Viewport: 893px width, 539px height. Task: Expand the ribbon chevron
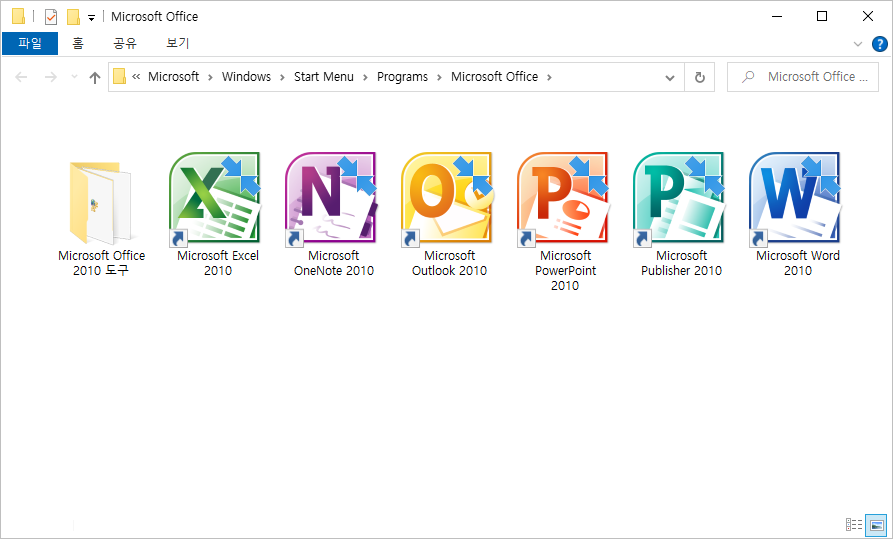tap(858, 44)
